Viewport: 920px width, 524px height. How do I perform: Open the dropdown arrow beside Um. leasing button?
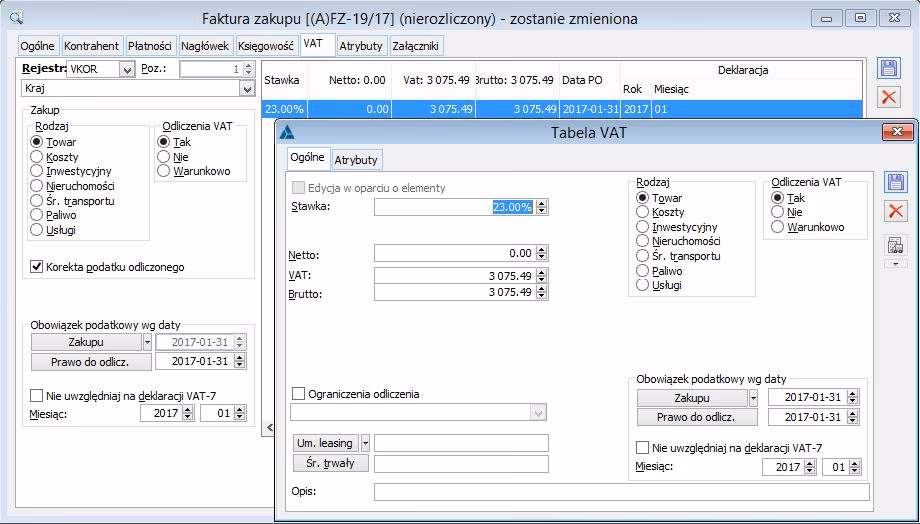tap(365, 442)
